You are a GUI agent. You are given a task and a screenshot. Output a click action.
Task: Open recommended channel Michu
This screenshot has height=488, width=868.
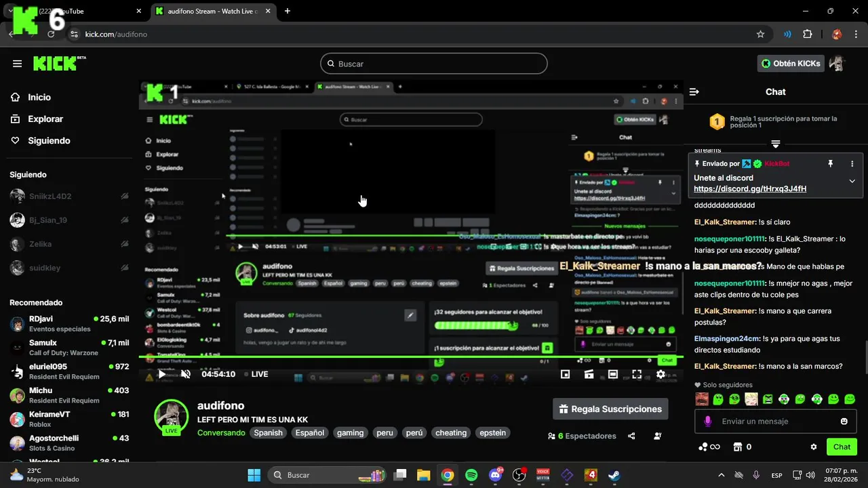[68, 395]
